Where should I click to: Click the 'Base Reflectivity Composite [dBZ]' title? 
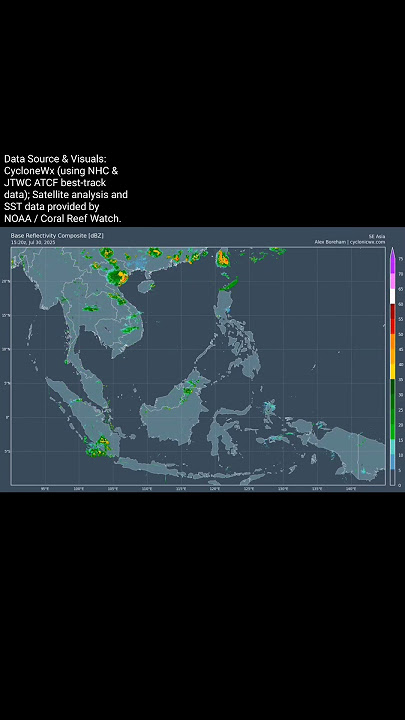pyautogui.click(x=57, y=236)
